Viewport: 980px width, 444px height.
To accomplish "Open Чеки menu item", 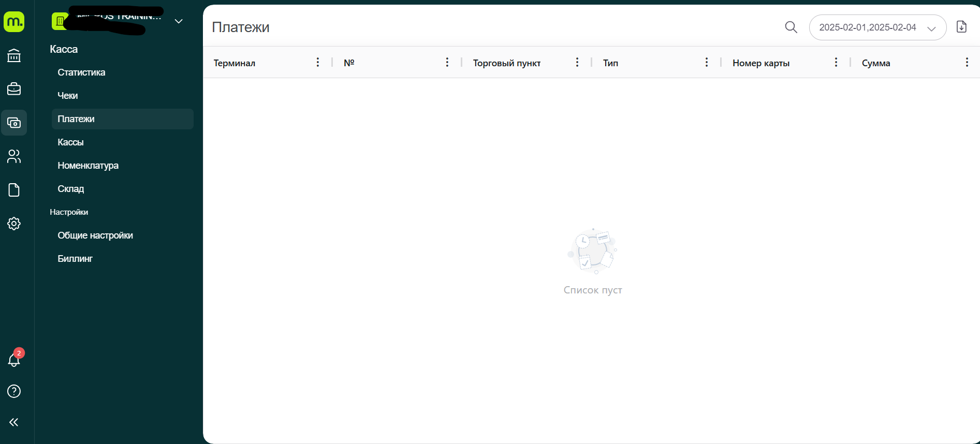I will click(68, 96).
